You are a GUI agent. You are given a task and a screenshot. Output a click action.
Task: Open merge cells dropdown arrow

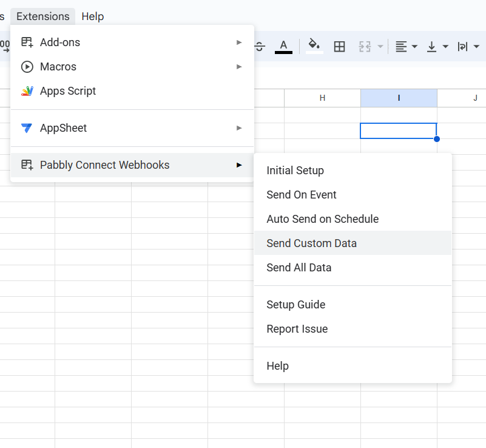click(x=380, y=47)
